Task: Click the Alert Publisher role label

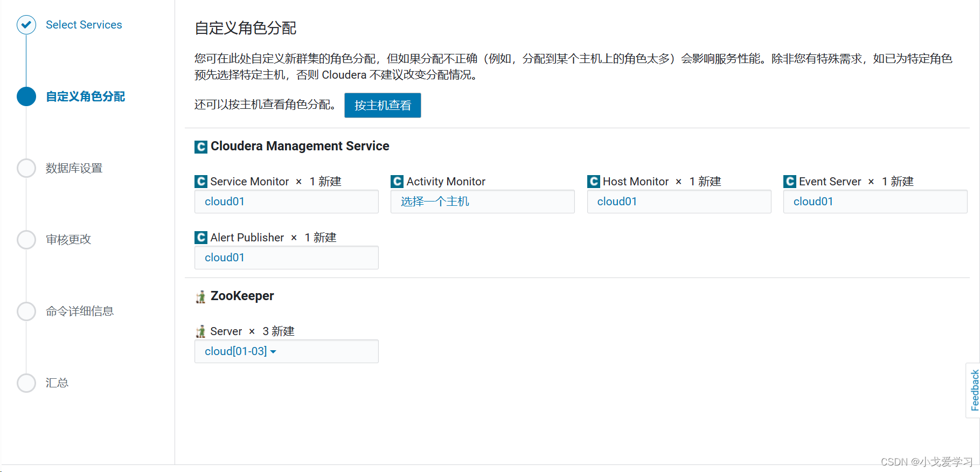Action: (x=247, y=238)
